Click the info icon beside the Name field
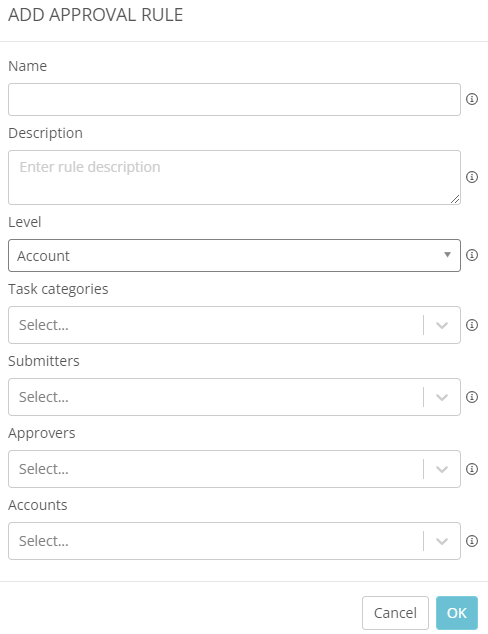This screenshot has height=634, width=488. click(472, 99)
